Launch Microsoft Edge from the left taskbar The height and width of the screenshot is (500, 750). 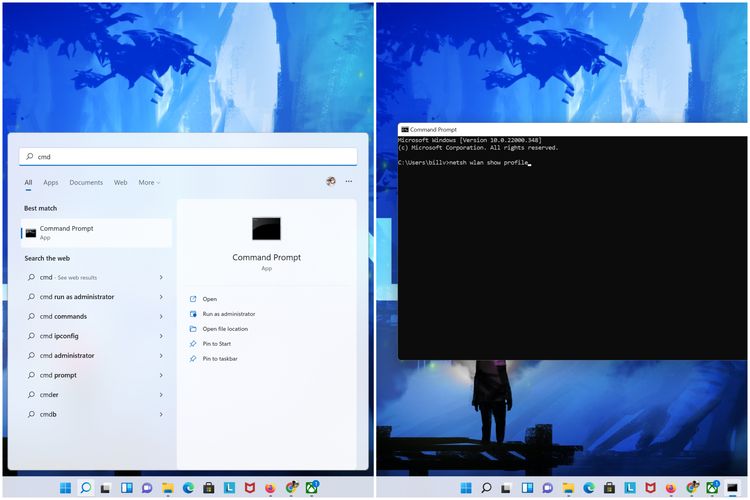188,488
